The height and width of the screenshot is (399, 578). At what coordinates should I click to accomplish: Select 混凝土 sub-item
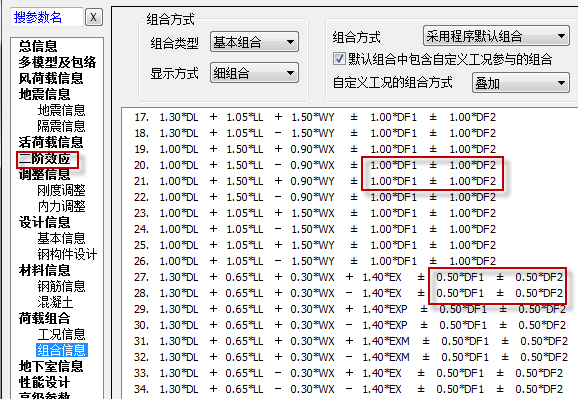coord(55,302)
